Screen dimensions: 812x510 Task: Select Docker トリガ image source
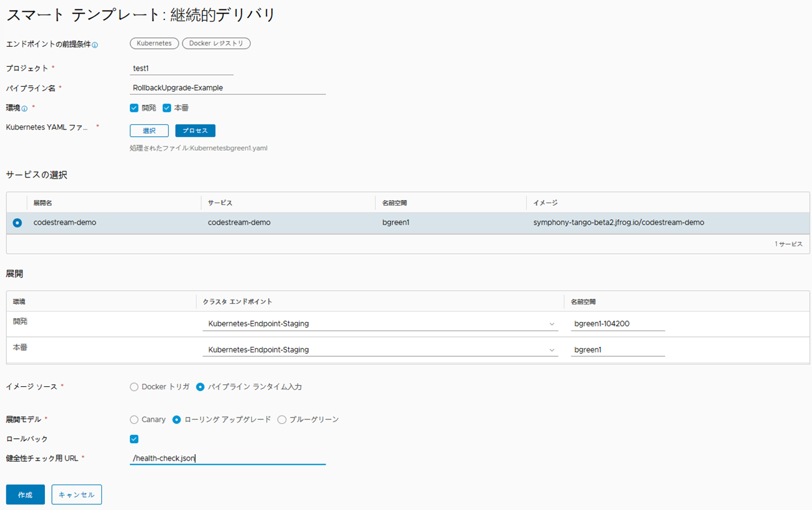(x=134, y=387)
